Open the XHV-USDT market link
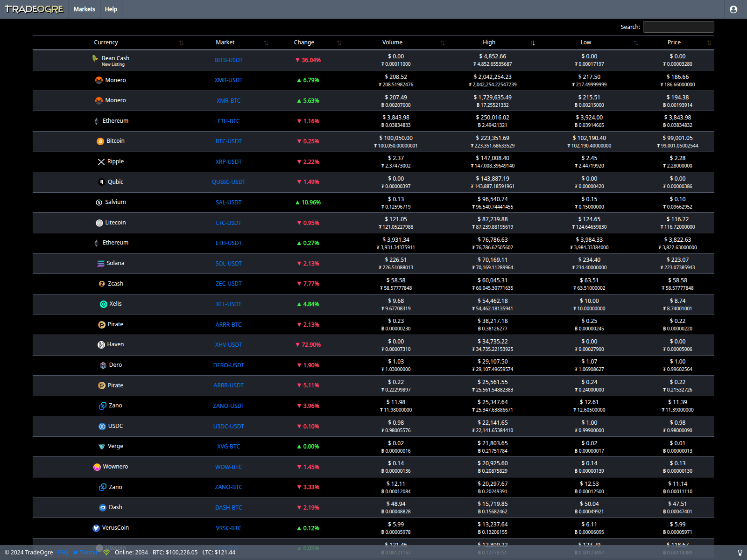This screenshot has width=747, height=560. tap(228, 345)
